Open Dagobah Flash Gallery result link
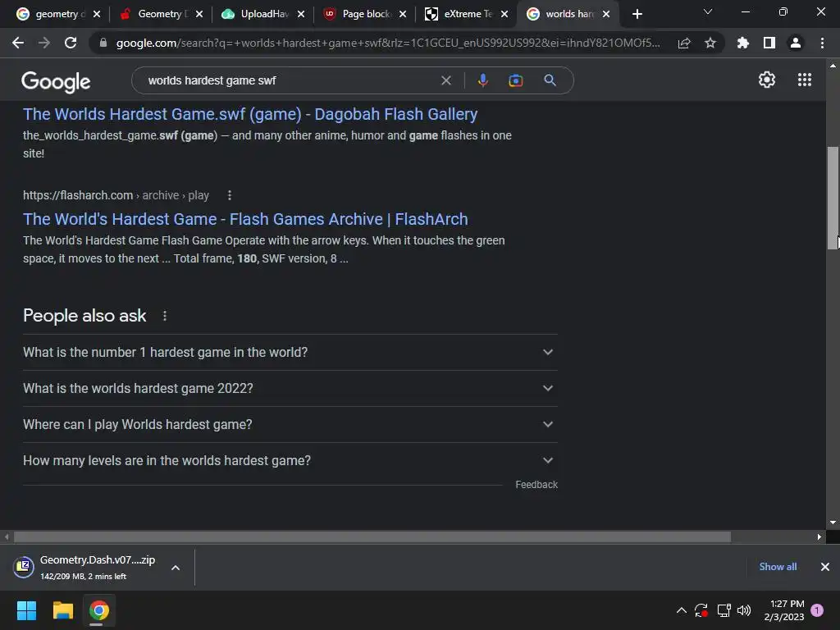 tap(250, 114)
